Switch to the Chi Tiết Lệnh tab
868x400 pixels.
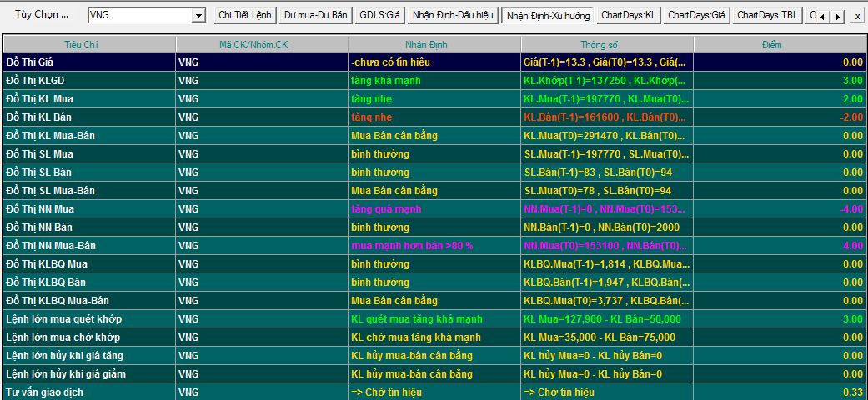245,16
